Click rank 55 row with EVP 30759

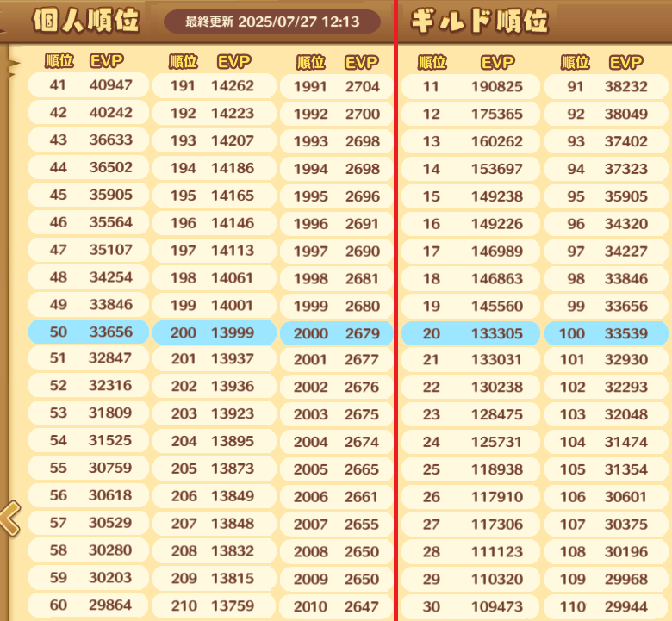(89, 468)
